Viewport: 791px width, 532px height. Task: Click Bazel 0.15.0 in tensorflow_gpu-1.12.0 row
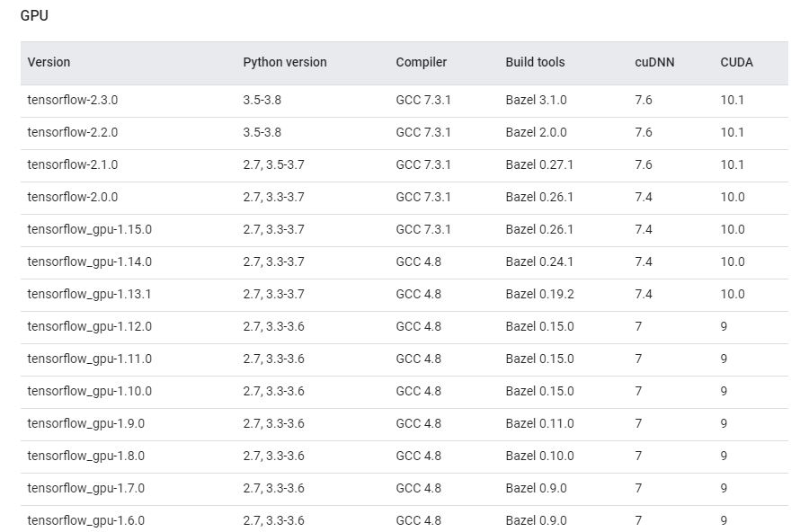coord(540,326)
